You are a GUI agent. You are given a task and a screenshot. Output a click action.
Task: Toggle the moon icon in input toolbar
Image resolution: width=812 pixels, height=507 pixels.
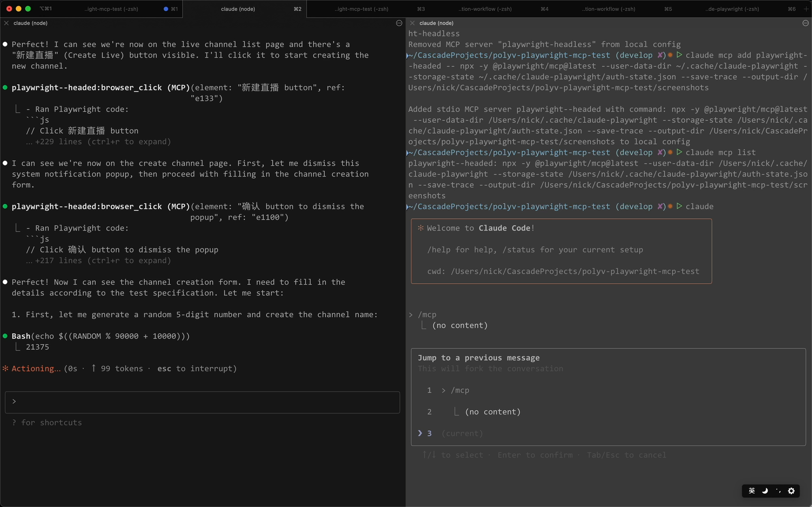click(765, 491)
